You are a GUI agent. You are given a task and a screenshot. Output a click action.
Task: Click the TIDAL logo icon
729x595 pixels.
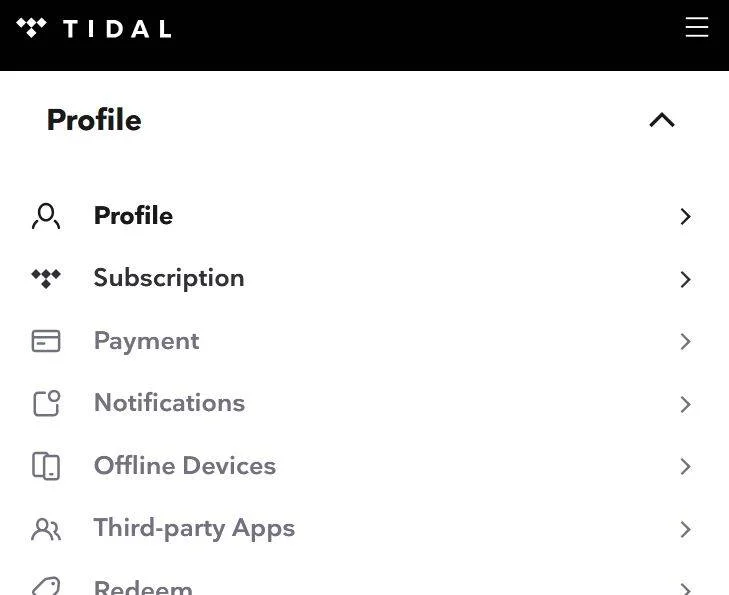click(31, 28)
